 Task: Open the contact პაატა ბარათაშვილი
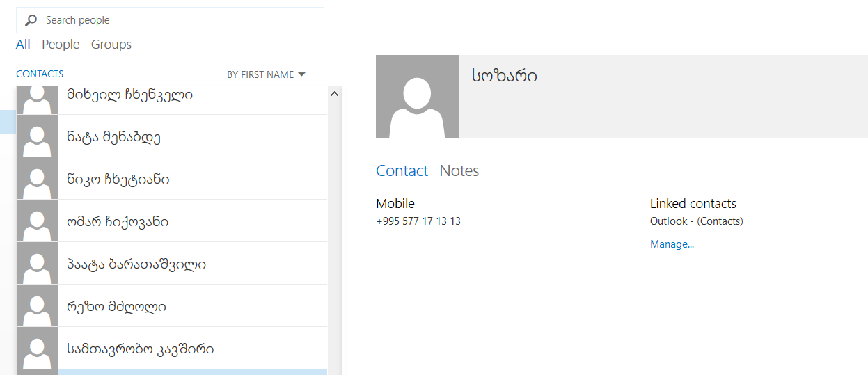[x=136, y=264]
